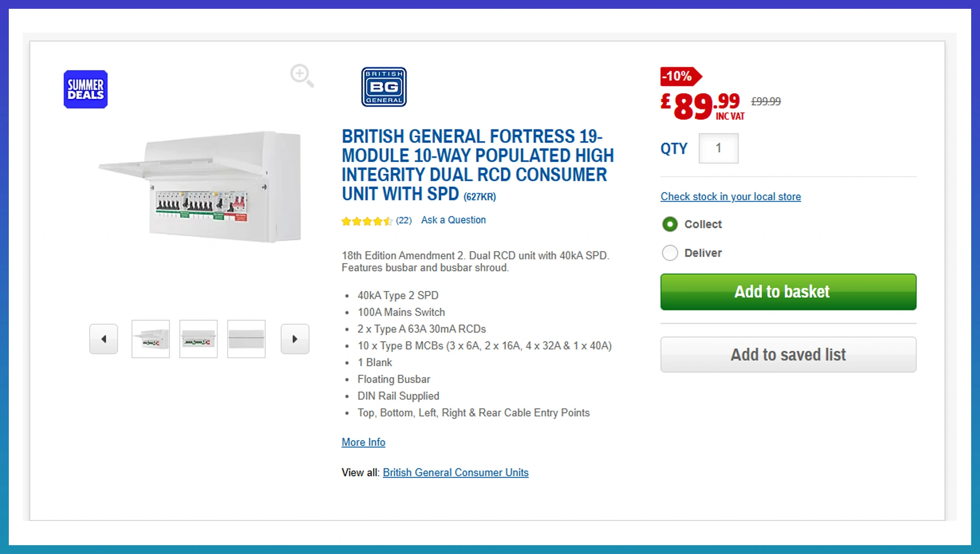
Task: Click the (22) reviews count
Action: (x=404, y=220)
